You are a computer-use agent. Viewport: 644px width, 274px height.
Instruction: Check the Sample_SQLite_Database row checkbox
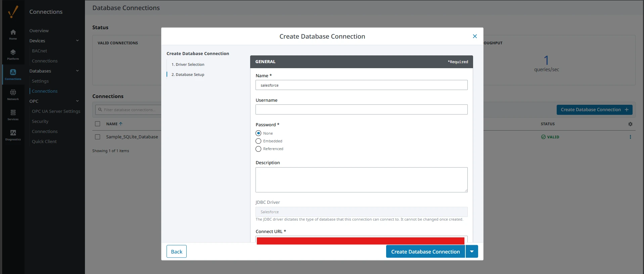pos(98,137)
